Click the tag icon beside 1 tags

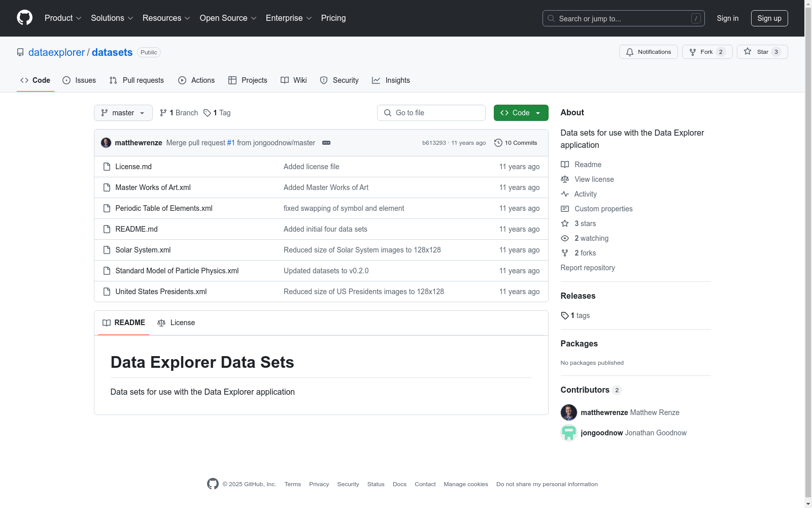point(565,315)
